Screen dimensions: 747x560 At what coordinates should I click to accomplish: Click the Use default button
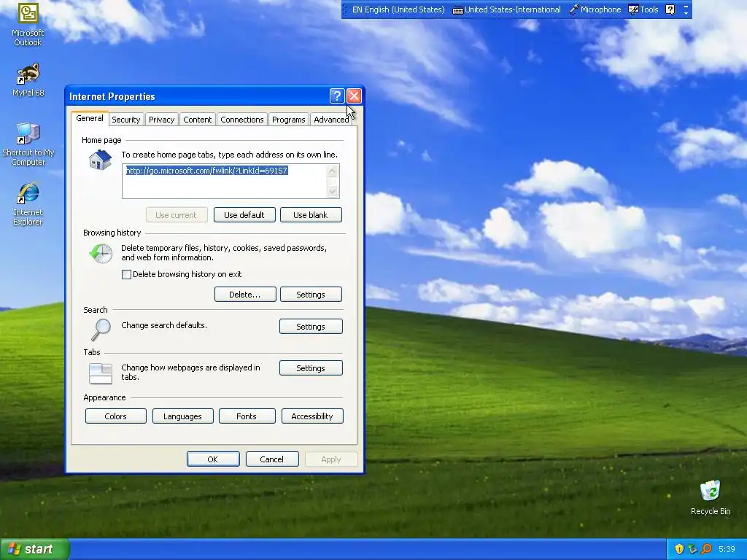pos(244,215)
